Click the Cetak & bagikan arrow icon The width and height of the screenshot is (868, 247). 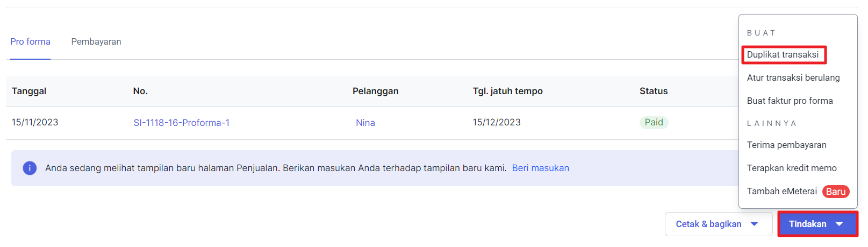pos(754,224)
